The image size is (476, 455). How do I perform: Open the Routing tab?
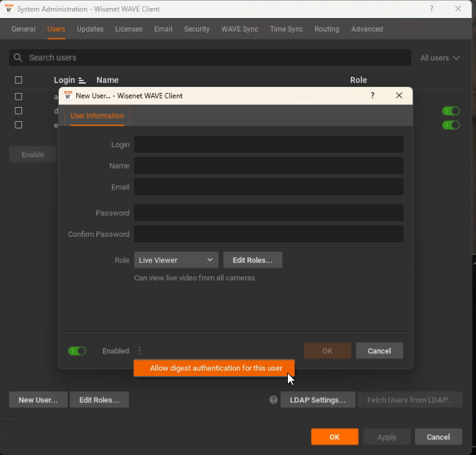(327, 29)
